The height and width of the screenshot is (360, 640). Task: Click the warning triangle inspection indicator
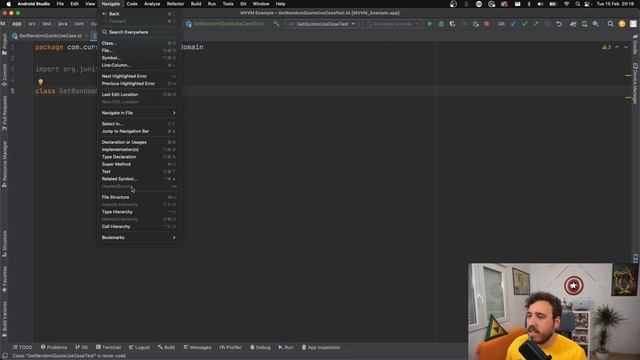[x=604, y=47]
